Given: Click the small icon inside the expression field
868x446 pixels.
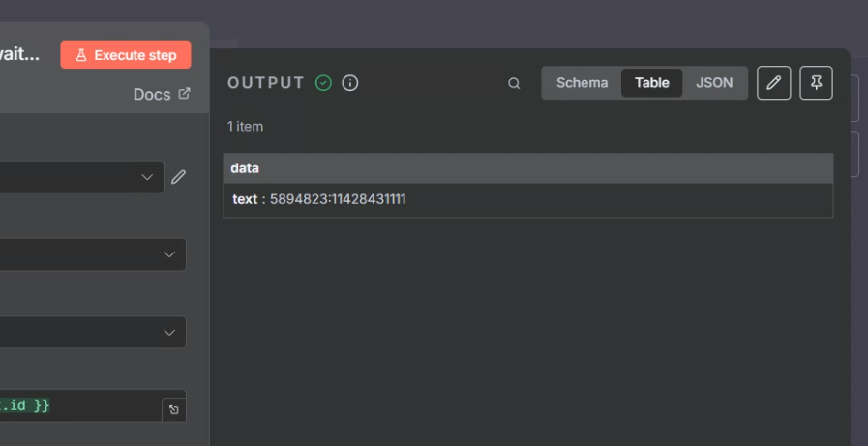Looking at the screenshot, I should 173,409.
